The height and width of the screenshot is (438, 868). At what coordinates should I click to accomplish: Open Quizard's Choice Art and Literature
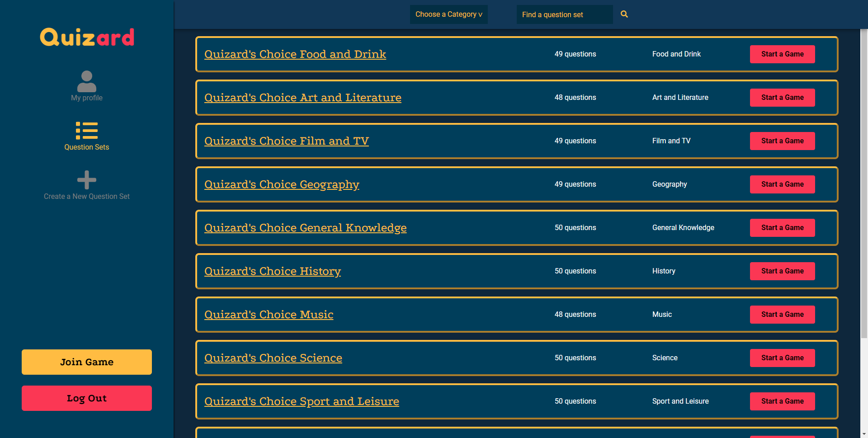pos(303,98)
